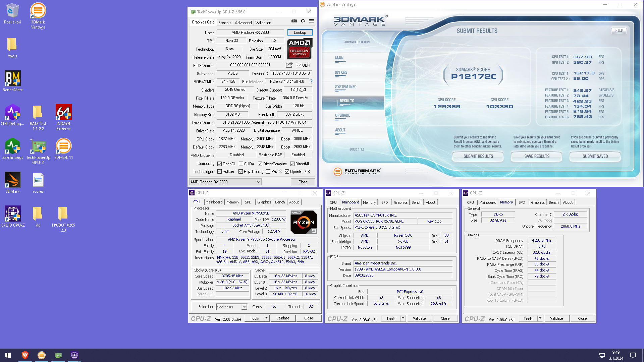The image size is (644, 362).
Task: Switch to GPU-Z in the taskbar
Action: 58,355
